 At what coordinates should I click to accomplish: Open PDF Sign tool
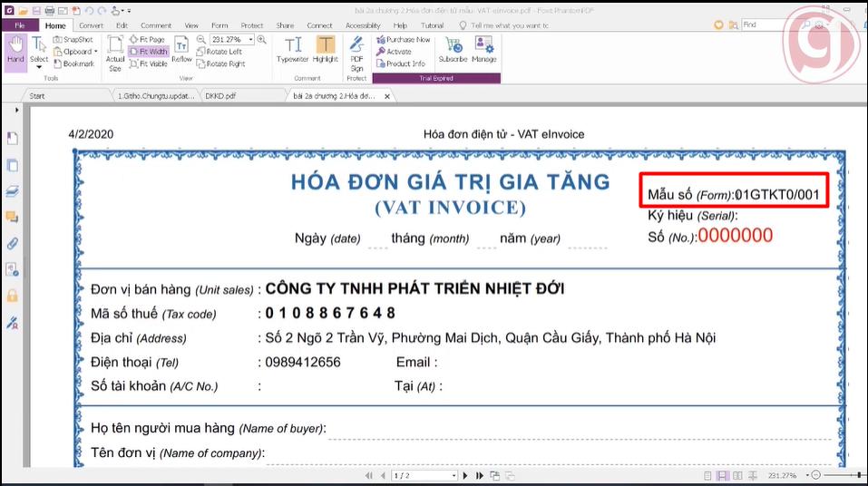tap(356, 53)
